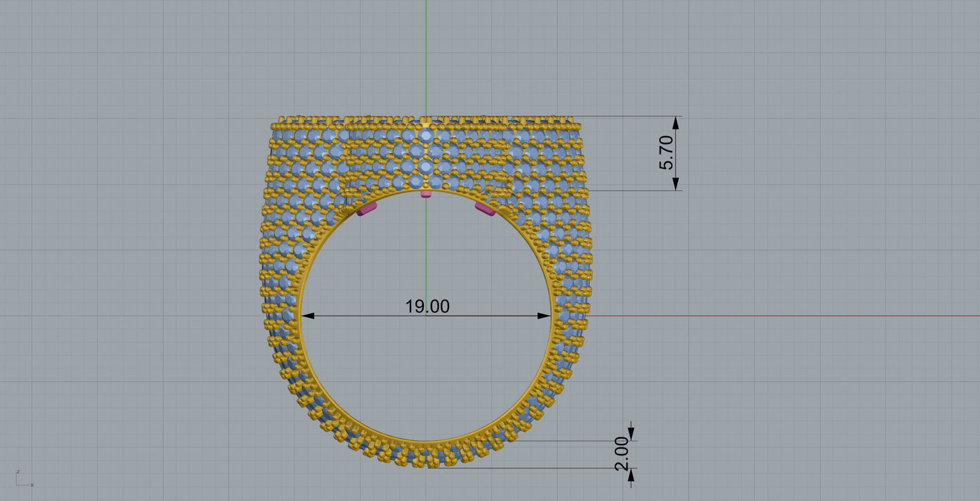Screen dimensions: 980x501
Task: Select the right pink object under ring top
Action: coord(485,209)
